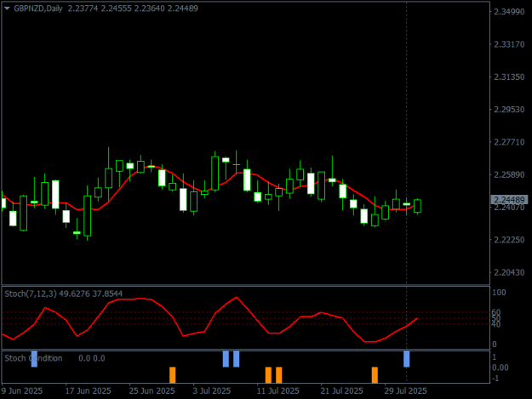The image size is (532, 399).
Task: Click the 0.00 label on Stoch Condition scale
Action: point(501,368)
